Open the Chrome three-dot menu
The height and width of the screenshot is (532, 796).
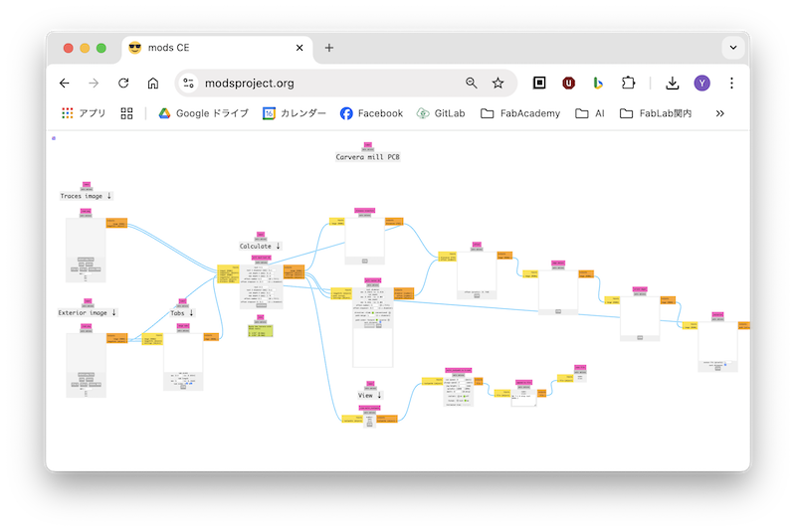pyautogui.click(x=731, y=84)
